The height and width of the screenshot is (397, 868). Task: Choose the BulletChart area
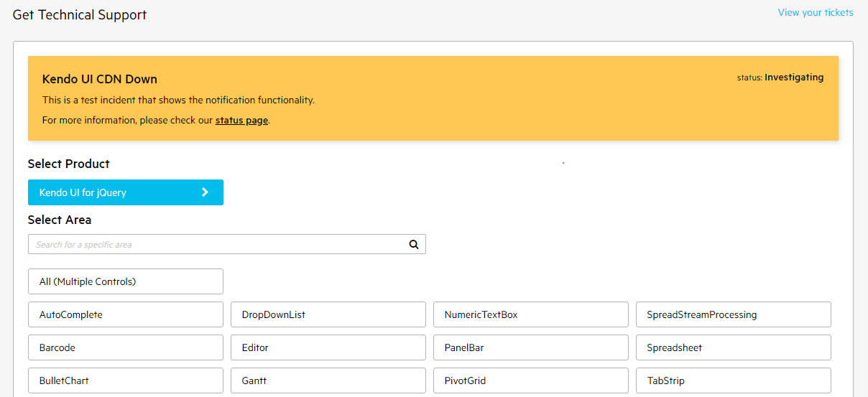[126, 380]
